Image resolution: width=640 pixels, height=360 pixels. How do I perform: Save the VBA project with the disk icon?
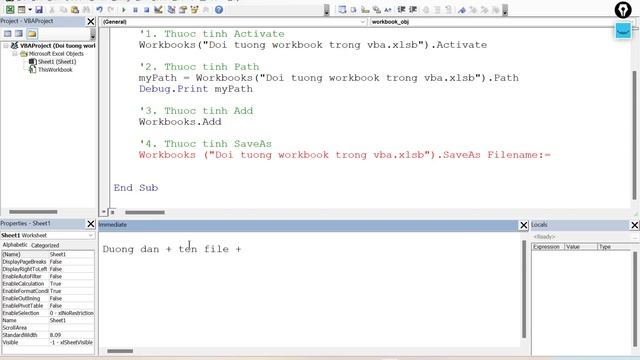[39, 9]
